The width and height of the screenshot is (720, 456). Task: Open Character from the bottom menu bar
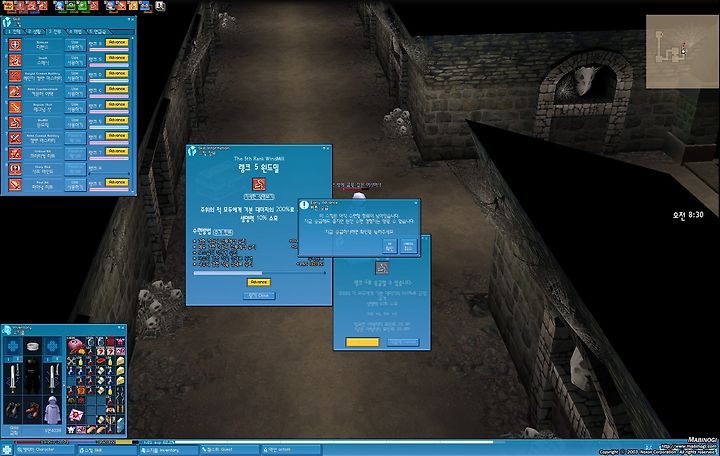(44, 450)
